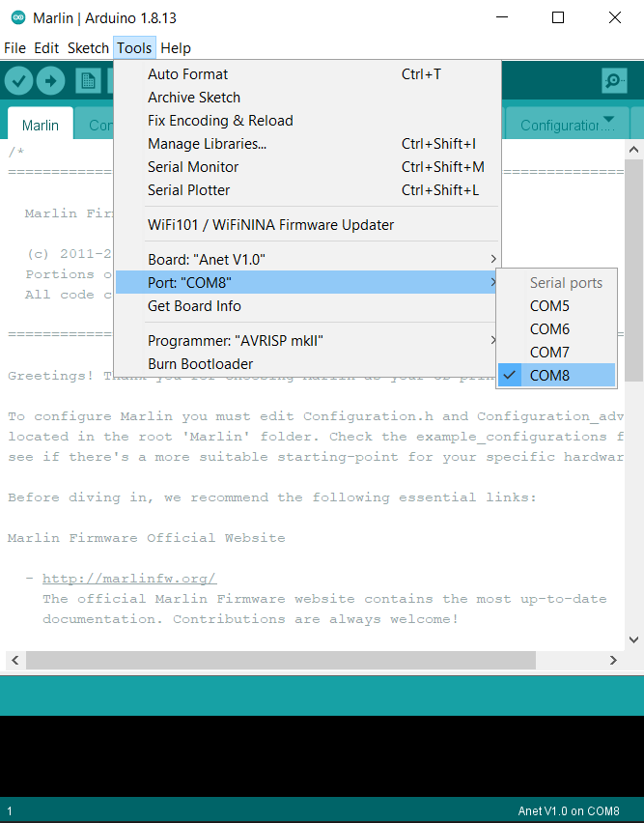Choose Auto Format
This screenshot has width=644, height=823.
point(307,74)
